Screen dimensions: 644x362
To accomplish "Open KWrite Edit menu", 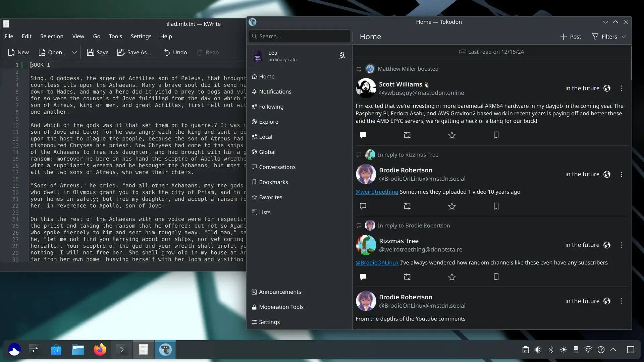I will 26,36.
